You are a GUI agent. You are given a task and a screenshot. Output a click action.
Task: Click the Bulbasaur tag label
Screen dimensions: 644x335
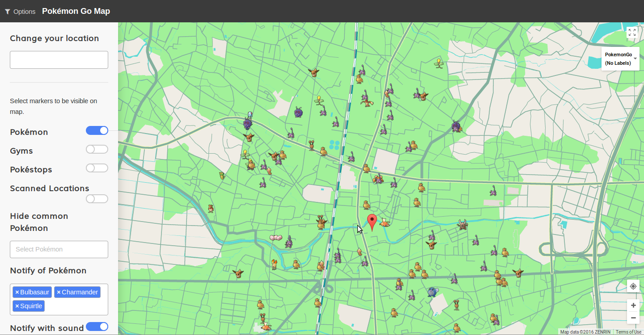coord(34,292)
